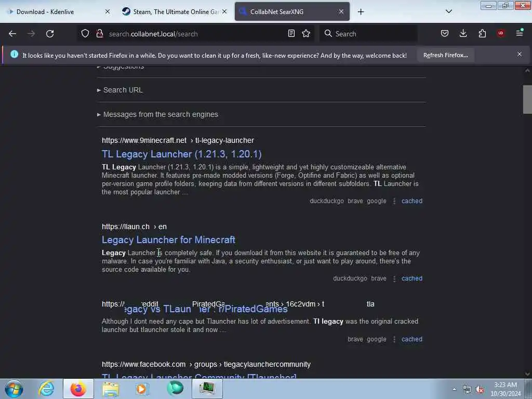Click the page vertical scrollbar thumb

527,99
